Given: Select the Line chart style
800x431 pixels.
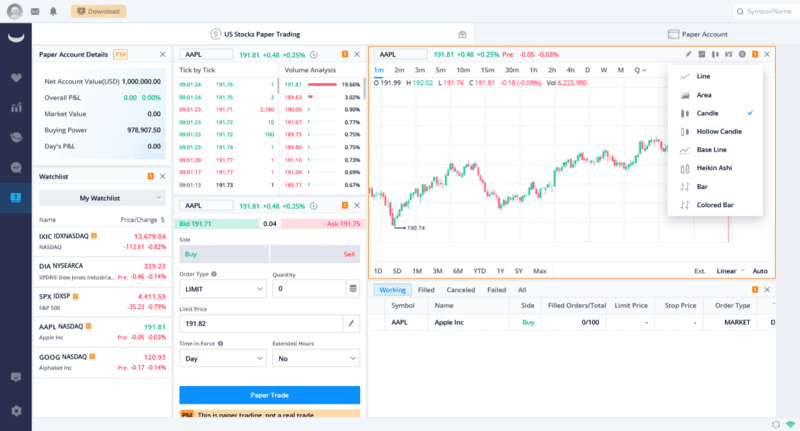Looking at the screenshot, I should tap(715, 76).
